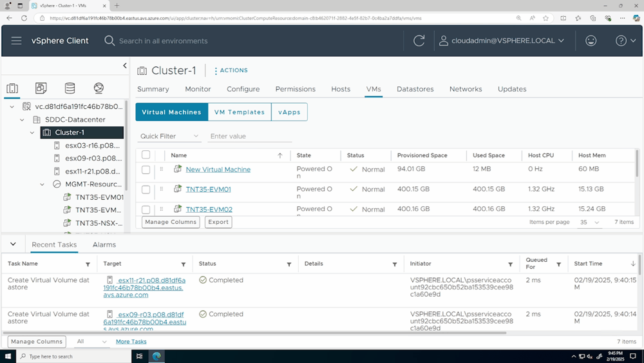This screenshot has height=363, width=644.
Task: Open the Cluster-1 ACTIONS menu
Action: 231,70
